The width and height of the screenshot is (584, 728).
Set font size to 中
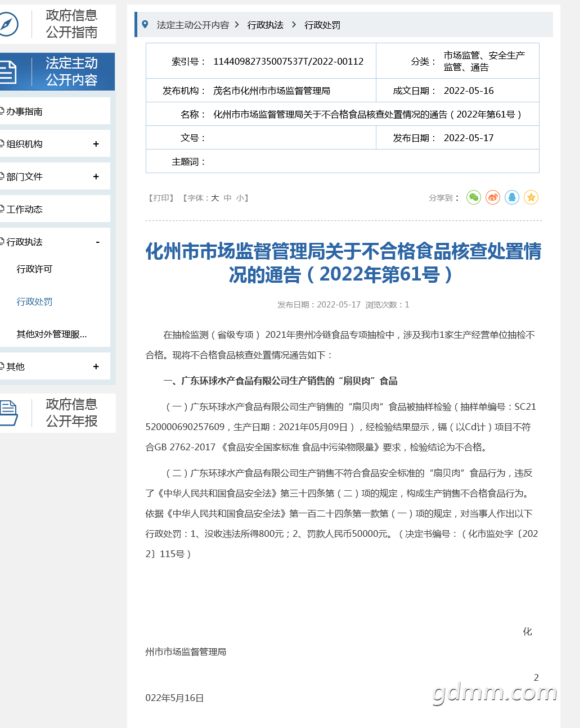tap(227, 198)
